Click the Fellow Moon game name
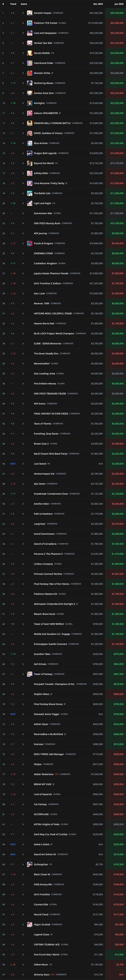 click(41, 964)
